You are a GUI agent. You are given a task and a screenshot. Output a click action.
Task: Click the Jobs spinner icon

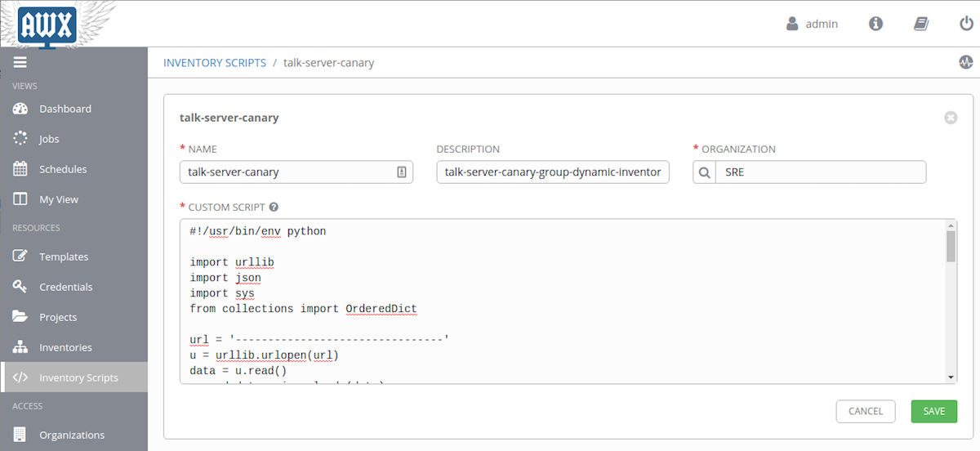tap(20, 139)
